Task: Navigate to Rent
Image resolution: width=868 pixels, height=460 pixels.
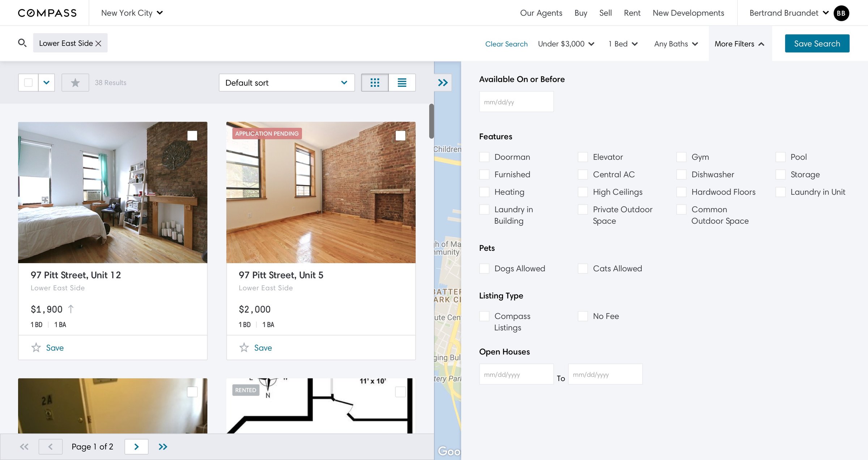Action: (632, 13)
